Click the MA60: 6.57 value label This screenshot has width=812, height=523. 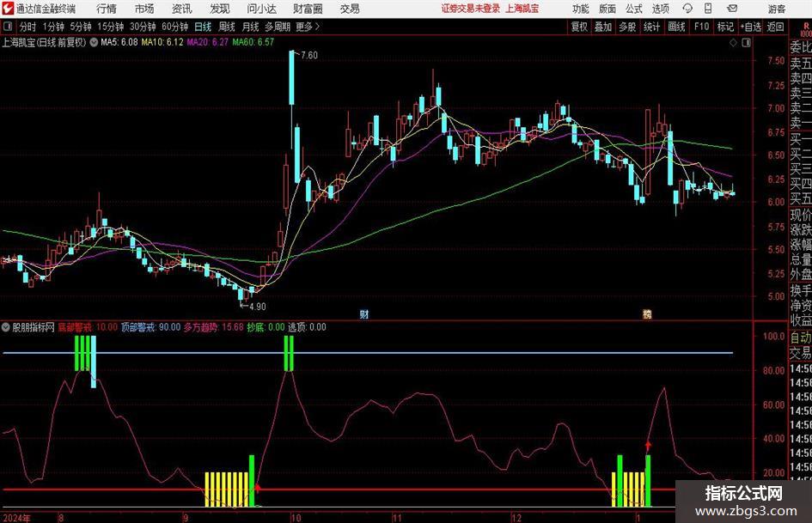(253, 42)
